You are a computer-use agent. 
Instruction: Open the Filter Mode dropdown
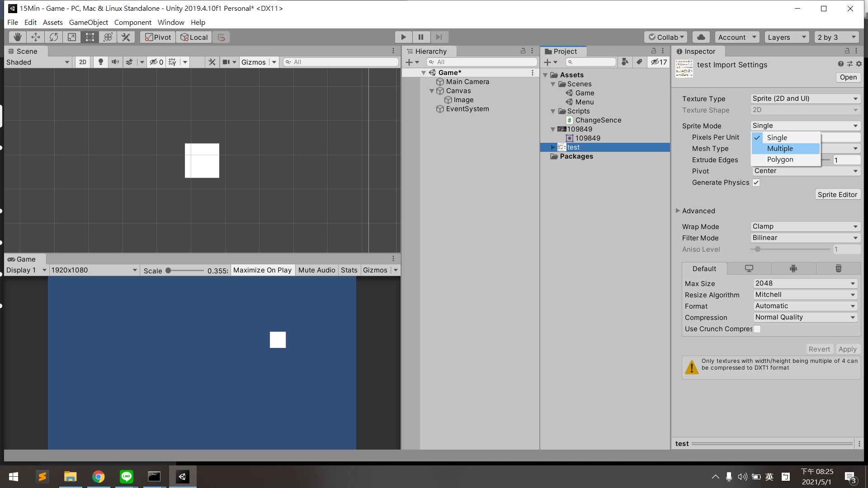coord(805,238)
